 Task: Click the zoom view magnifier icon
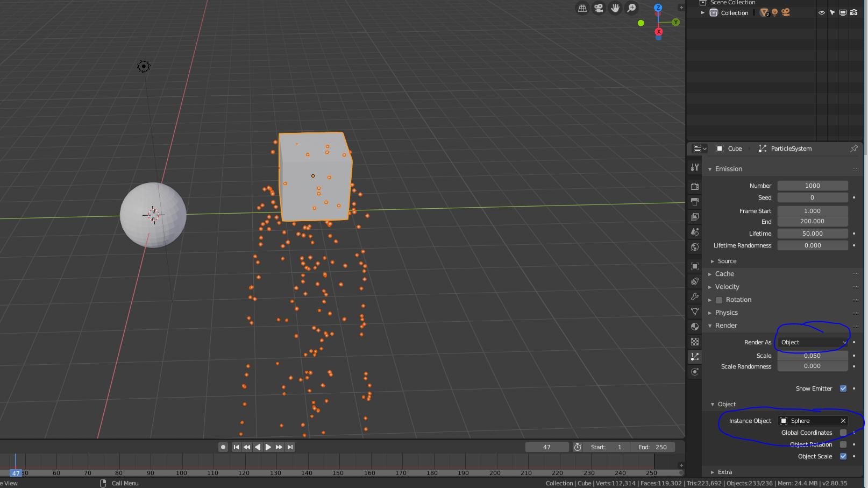tap(632, 8)
